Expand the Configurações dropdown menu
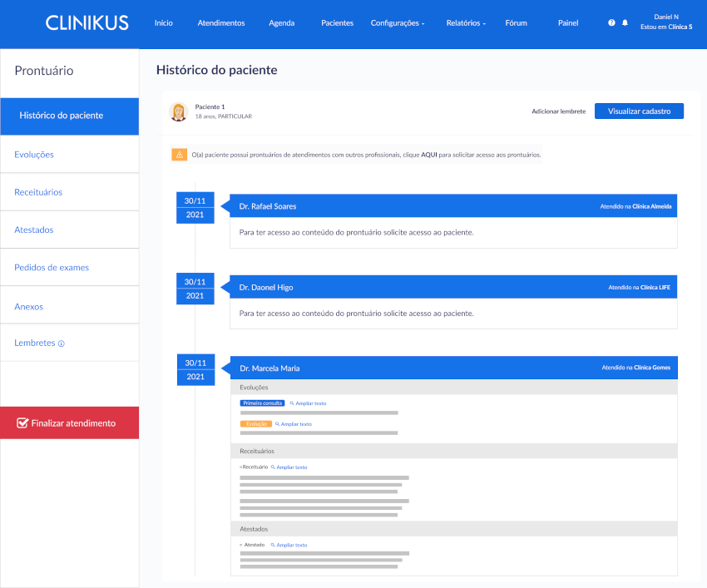707x588 pixels. (398, 23)
